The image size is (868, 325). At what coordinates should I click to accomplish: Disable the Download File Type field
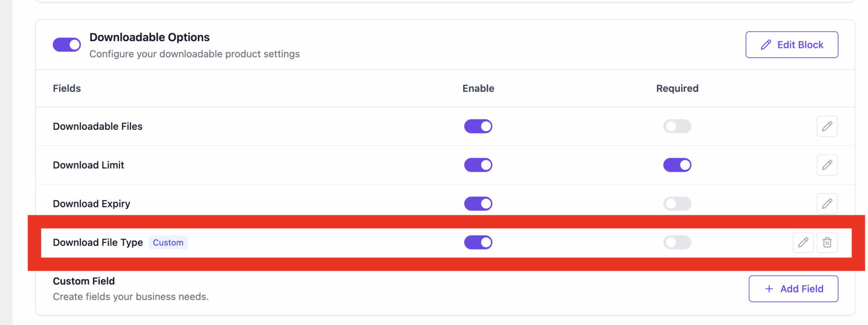478,243
